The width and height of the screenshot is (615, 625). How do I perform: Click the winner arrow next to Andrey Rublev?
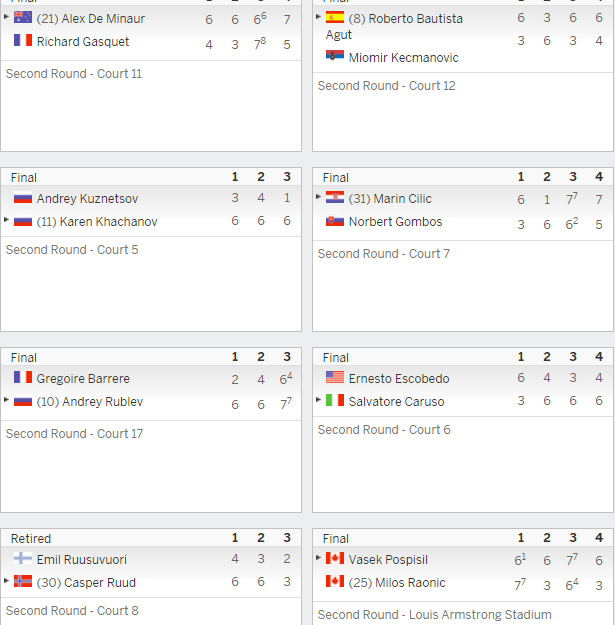6,399
